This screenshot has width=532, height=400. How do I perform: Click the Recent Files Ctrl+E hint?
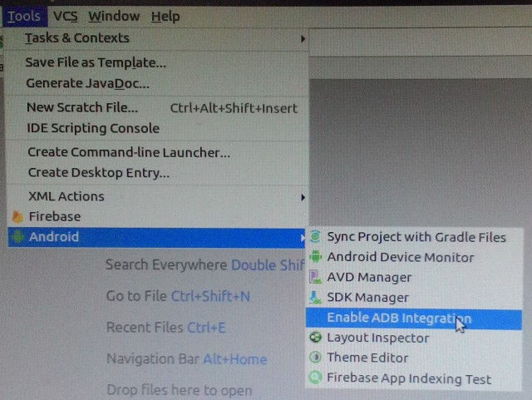pos(166,328)
